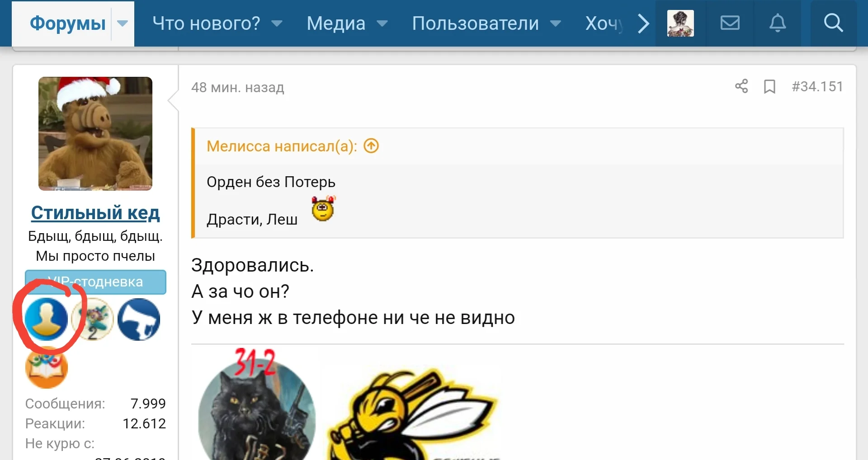Jump to Мелисса's quoted post via arrow icon
Viewport: 868px width, 460px height.
tap(371, 146)
